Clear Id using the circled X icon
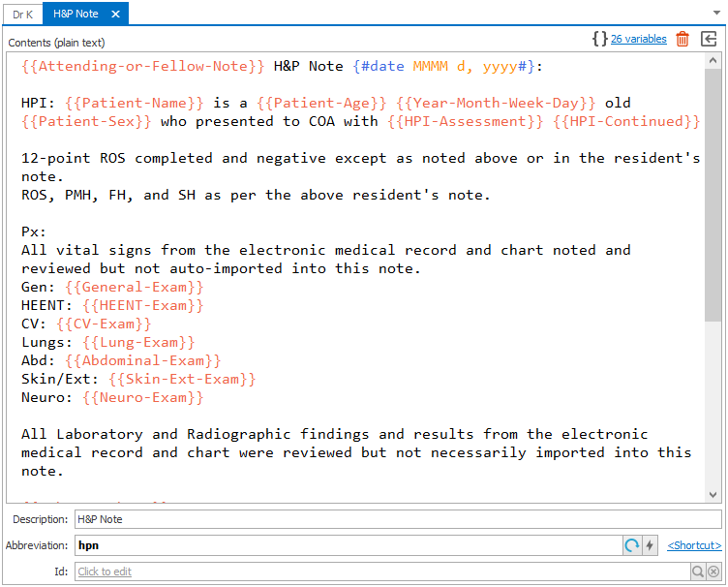 713,572
